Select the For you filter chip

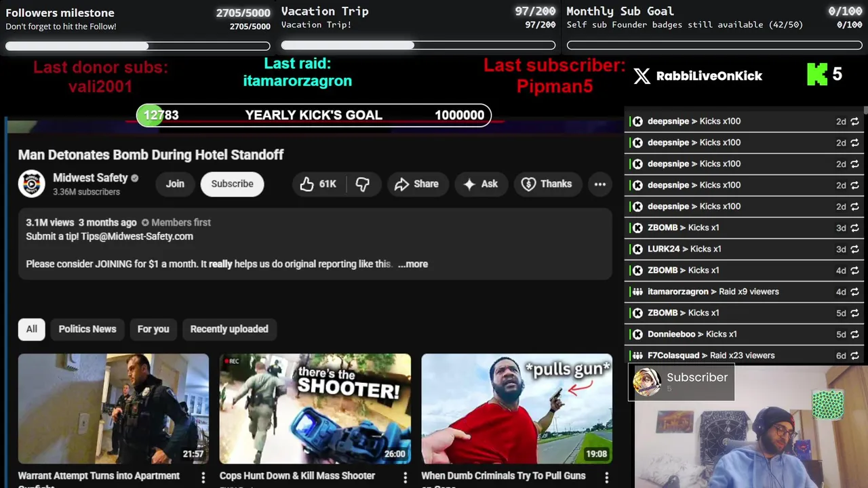(x=153, y=329)
